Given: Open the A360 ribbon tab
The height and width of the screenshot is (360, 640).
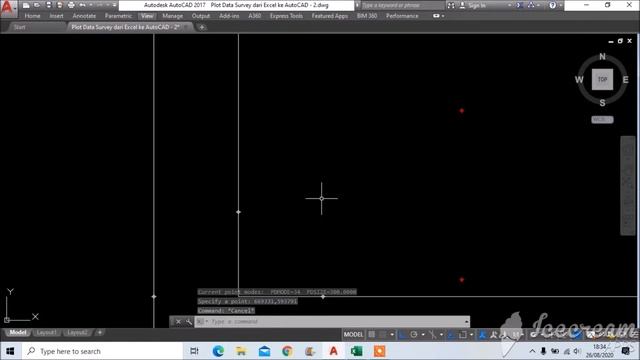Looking at the screenshot, I should click(x=255, y=16).
